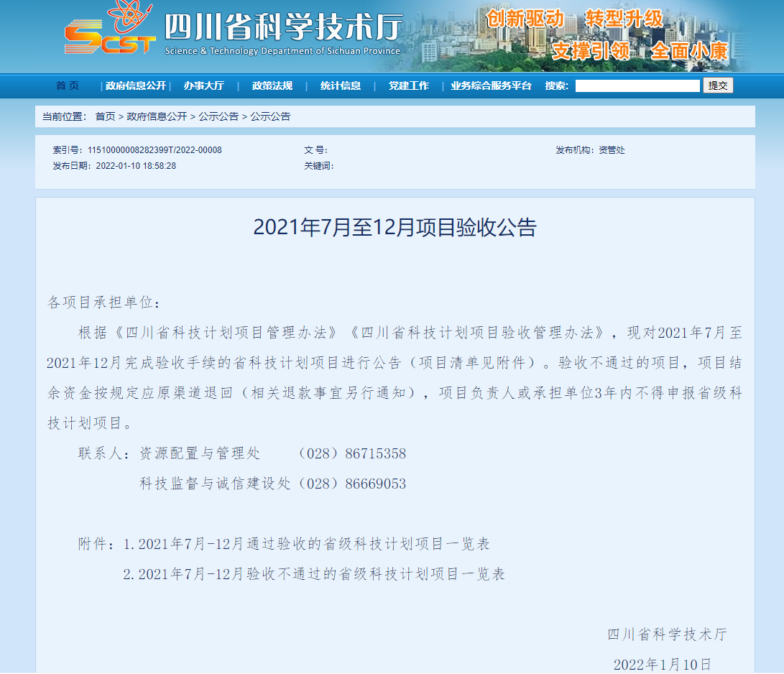Click the last 公示公告 breadcrumb link
This screenshot has width=784, height=674.
tap(270, 116)
